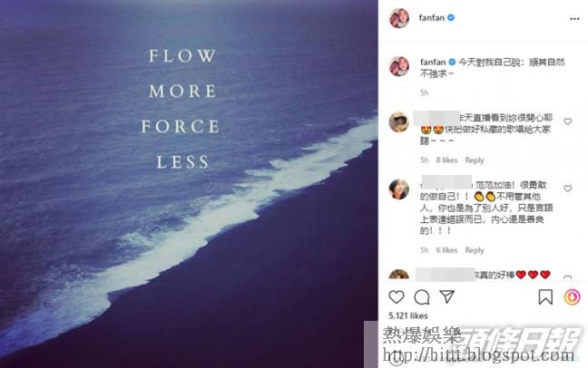Open first commenter's avatar
The height and width of the screenshot is (368, 588).
click(x=398, y=121)
